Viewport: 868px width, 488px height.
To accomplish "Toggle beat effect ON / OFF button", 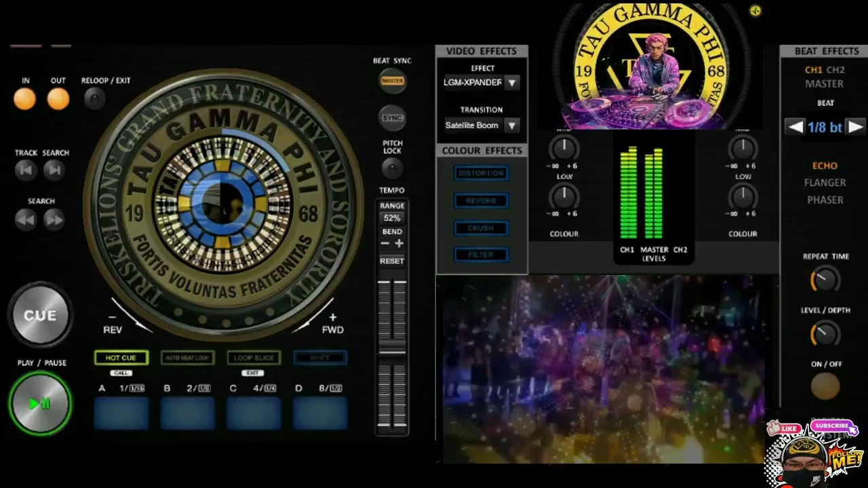I will [x=825, y=386].
